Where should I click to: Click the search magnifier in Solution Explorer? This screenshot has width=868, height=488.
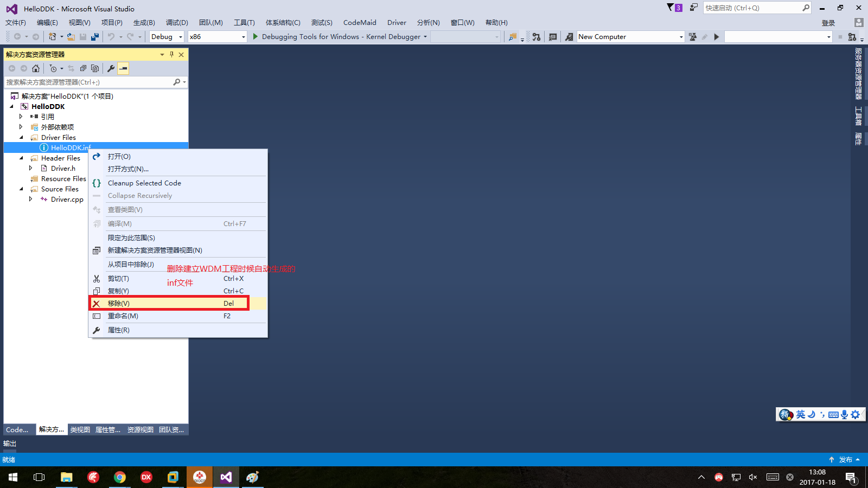click(x=177, y=82)
